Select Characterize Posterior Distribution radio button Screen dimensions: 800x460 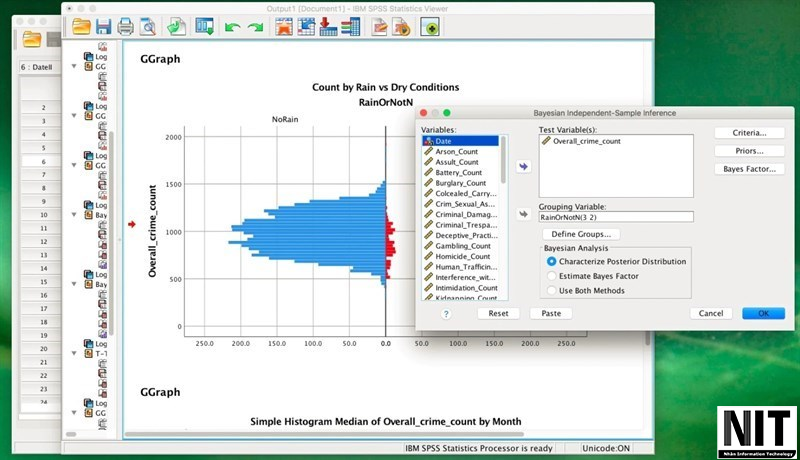[552, 261]
